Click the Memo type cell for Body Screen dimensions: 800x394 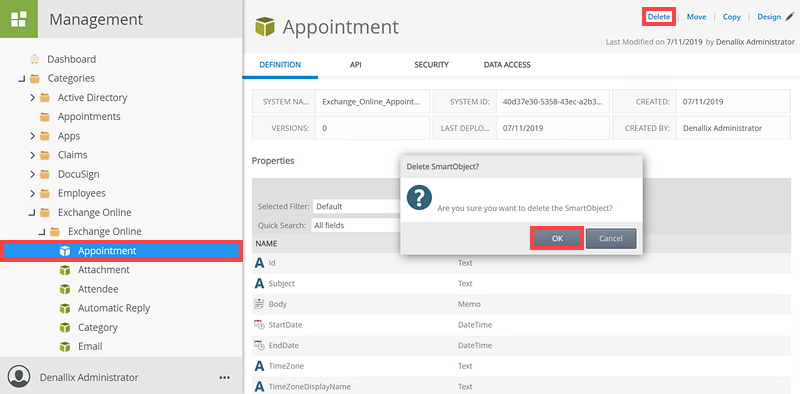click(x=469, y=304)
